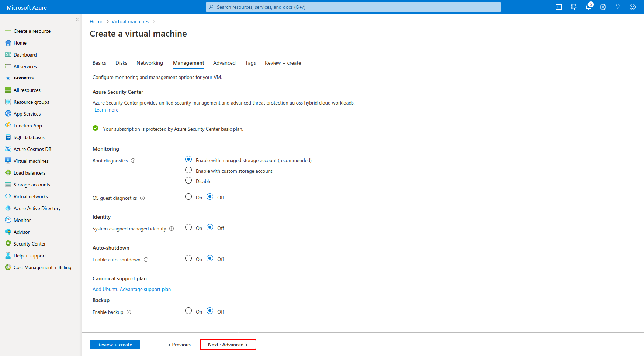The width and height of the screenshot is (644, 356).
Task: Open Storage accounts icon
Action: coord(8,185)
